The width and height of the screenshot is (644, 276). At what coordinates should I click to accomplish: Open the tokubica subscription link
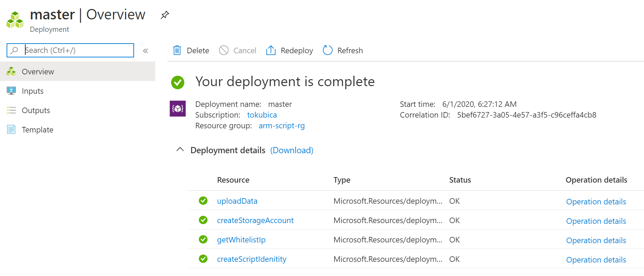pyautogui.click(x=262, y=115)
